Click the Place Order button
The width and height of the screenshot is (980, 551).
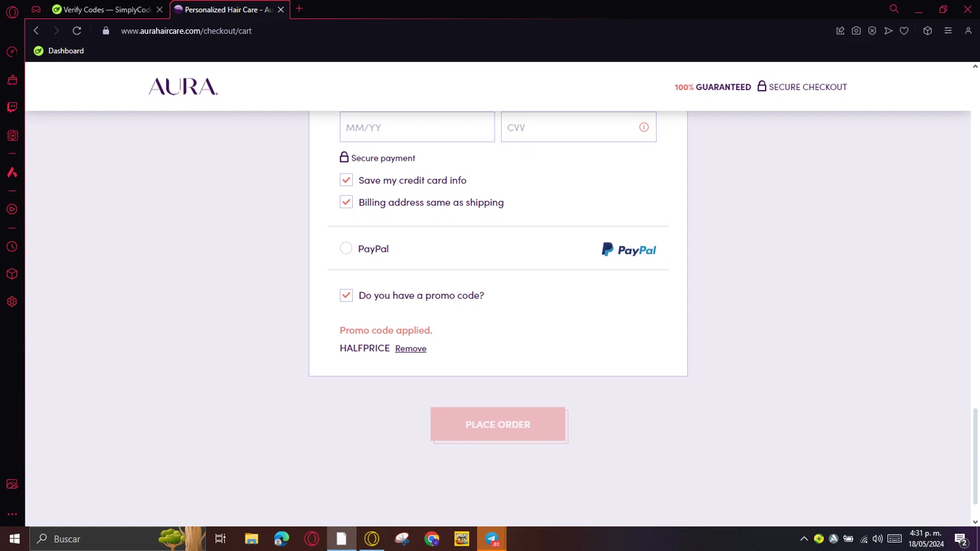point(498,424)
